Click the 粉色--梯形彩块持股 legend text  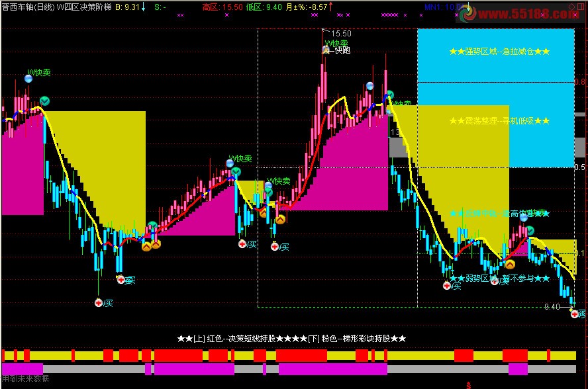pyautogui.click(x=356, y=339)
